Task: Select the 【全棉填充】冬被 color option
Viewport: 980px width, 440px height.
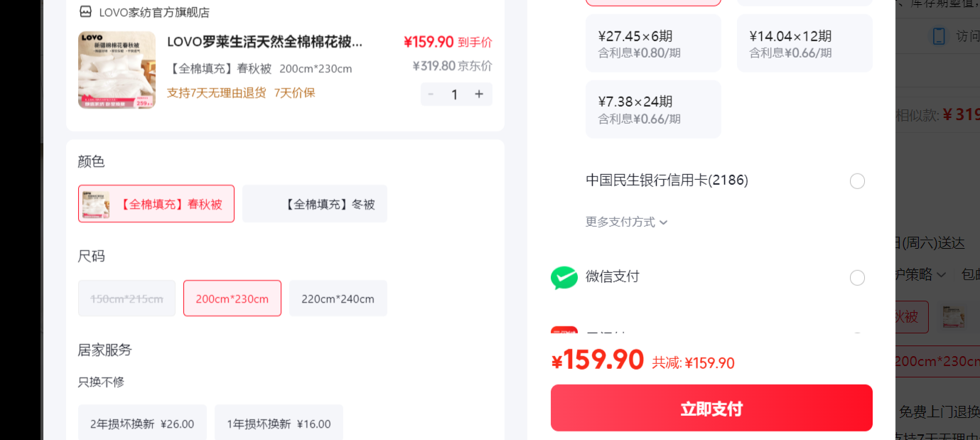Action: click(315, 204)
